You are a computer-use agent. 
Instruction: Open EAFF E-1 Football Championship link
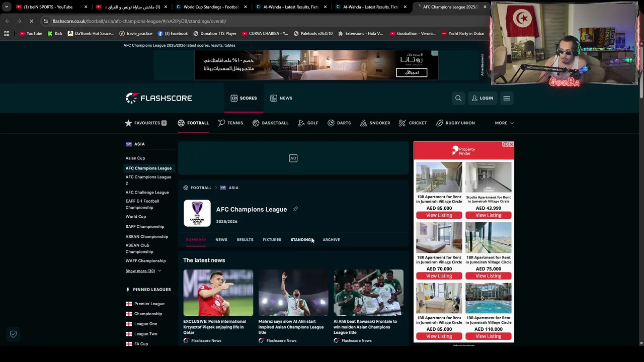pyautogui.click(x=142, y=204)
